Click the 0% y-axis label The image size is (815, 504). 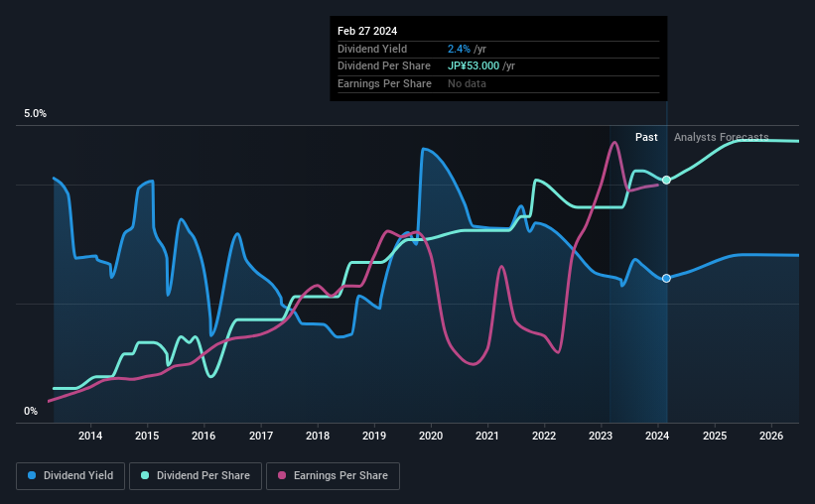(x=31, y=411)
